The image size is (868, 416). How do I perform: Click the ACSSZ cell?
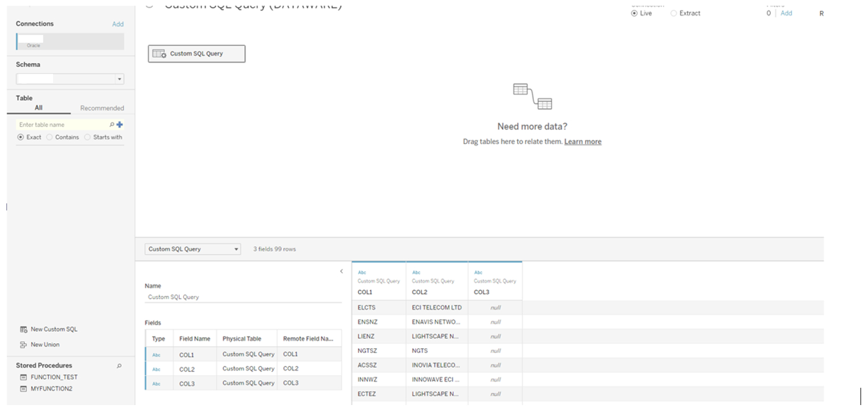pyautogui.click(x=379, y=365)
